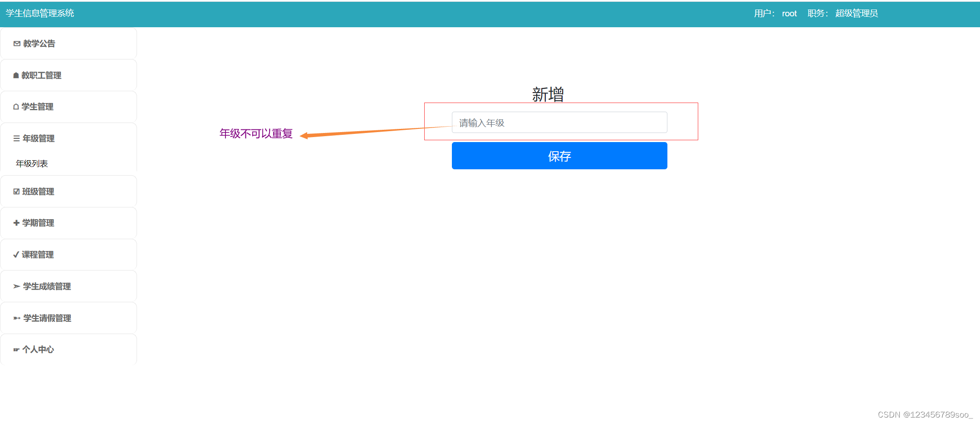This screenshot has width=980, height=423.
Task: Click the arrow icon beside 学生成绩管理
Action: pos(17,286)
